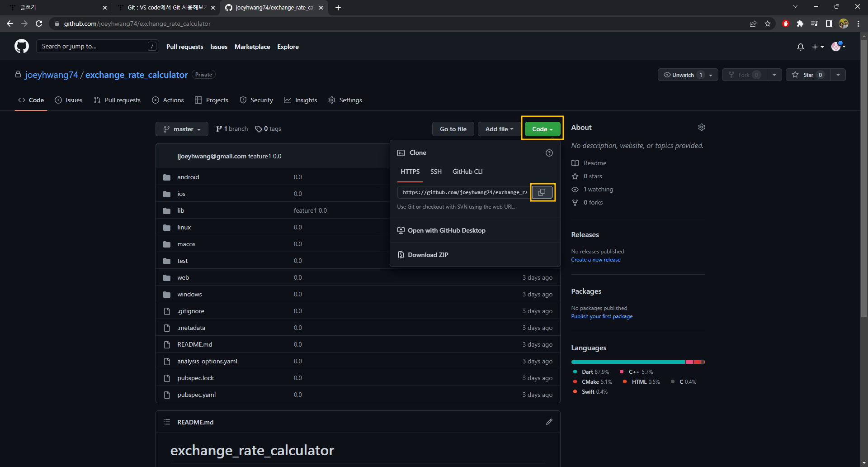Edit README.md with the pencil icon

pos(549,422)
